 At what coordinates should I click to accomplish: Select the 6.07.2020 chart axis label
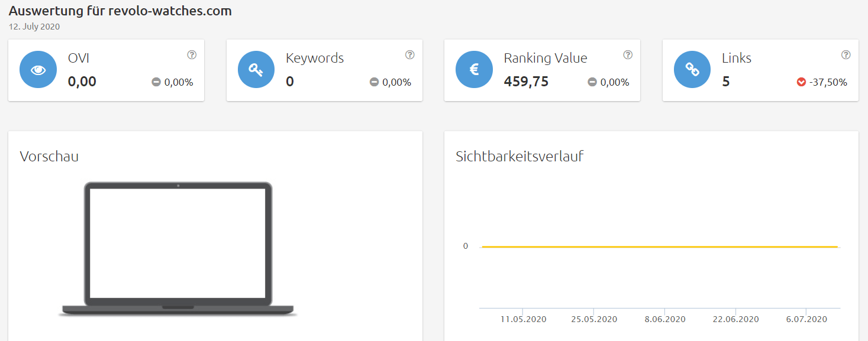pyautogui.click(x=806, y=319)
